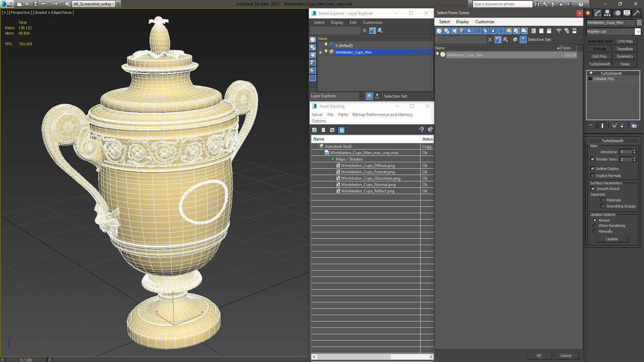This screenshot has width=644, height=362.
Task: Select the When Rendering update option
Action: 595,226
